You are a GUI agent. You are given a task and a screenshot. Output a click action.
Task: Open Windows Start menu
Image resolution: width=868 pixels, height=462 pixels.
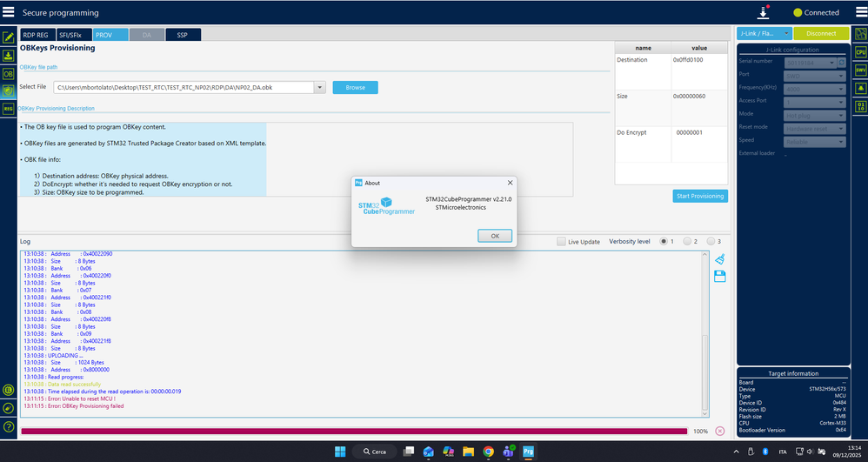pos(340,452)
